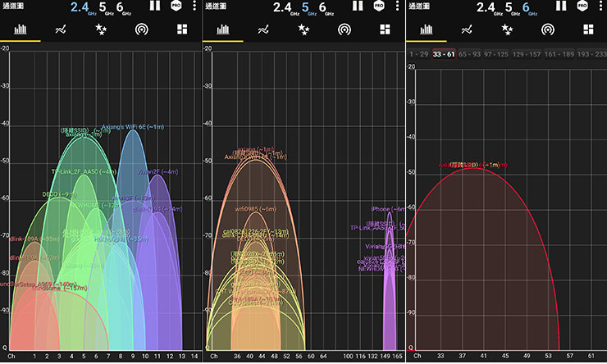Open star rating tab in the 2.4 GHz screen
Viewport: 607px width, 364px height.
click(x=101, y=30)
